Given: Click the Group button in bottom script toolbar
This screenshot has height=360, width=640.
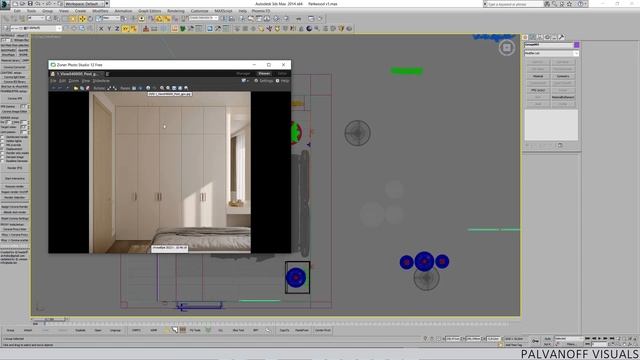Looking at the screenshot, I should (x=11, y=330).
